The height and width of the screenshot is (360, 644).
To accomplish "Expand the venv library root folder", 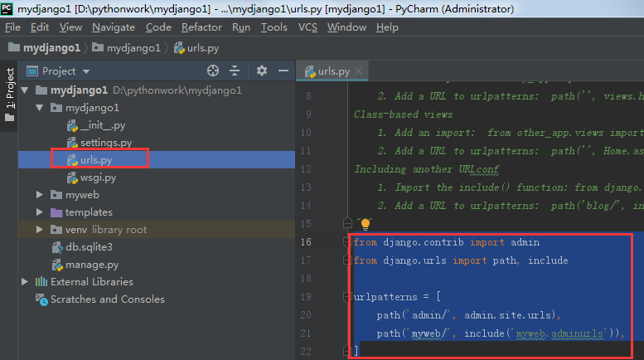I will click(40, 229).
